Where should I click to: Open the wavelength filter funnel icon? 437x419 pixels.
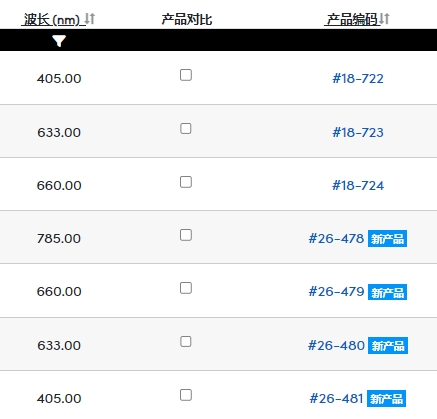point(59,41)
